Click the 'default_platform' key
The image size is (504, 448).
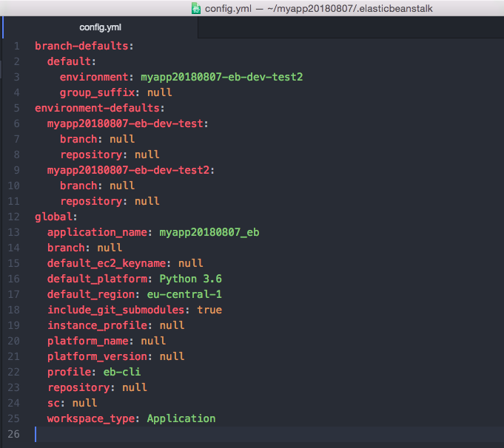pos(98,279)
